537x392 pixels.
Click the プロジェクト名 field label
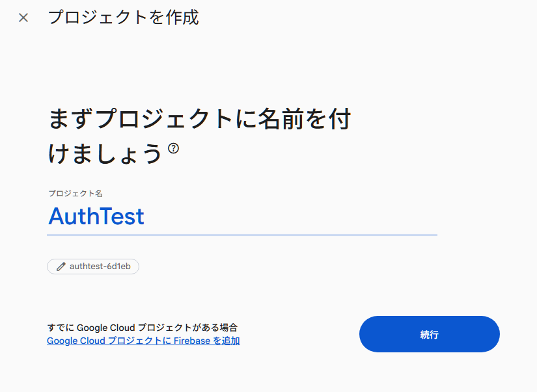pos(76,193)
